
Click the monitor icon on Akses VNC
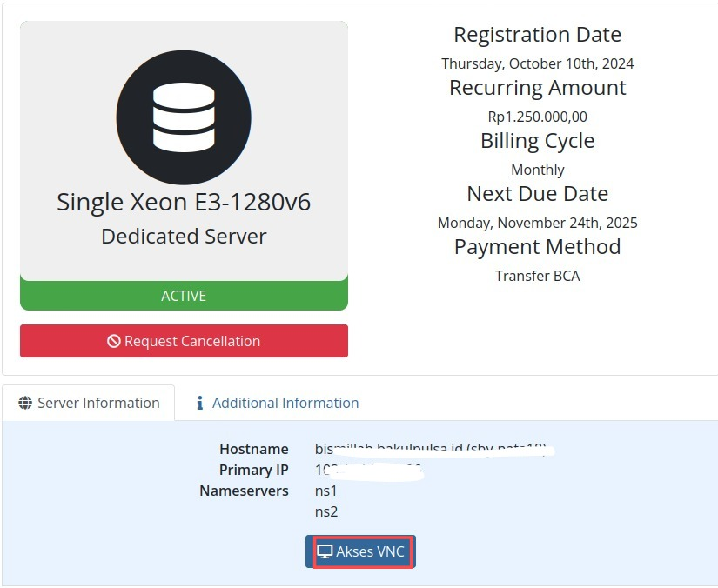[325, 551]
